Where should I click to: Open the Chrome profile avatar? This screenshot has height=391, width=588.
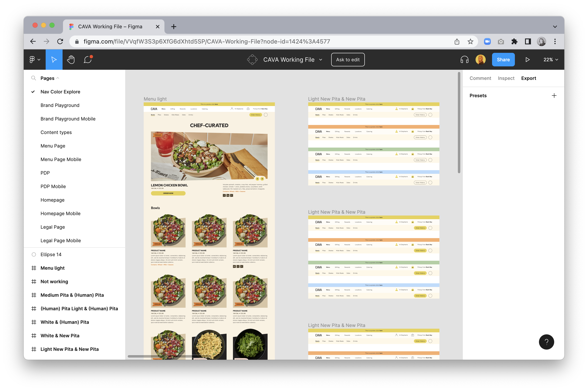pyautogui.click(x=541, y=41)
